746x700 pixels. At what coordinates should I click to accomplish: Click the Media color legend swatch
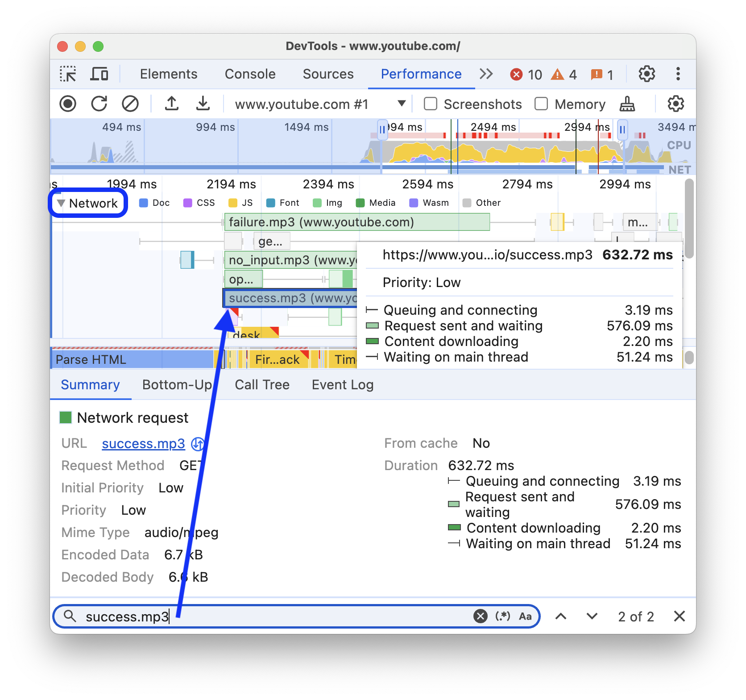point(360,203)
